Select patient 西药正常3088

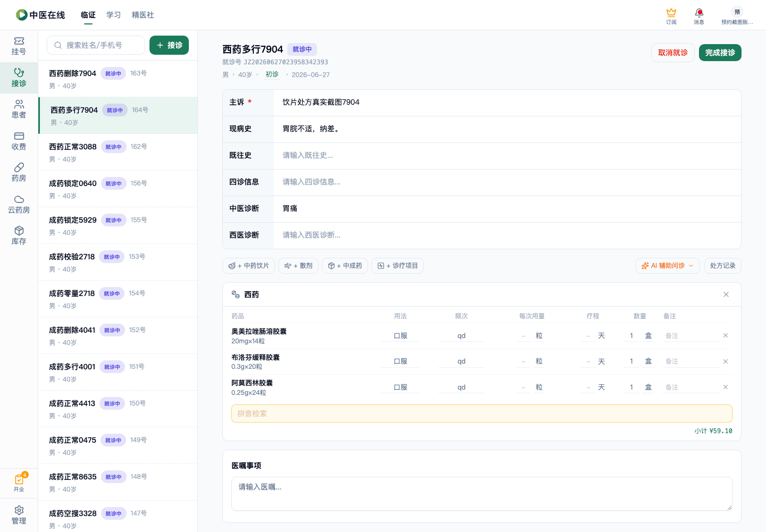[x=118, y=152]
